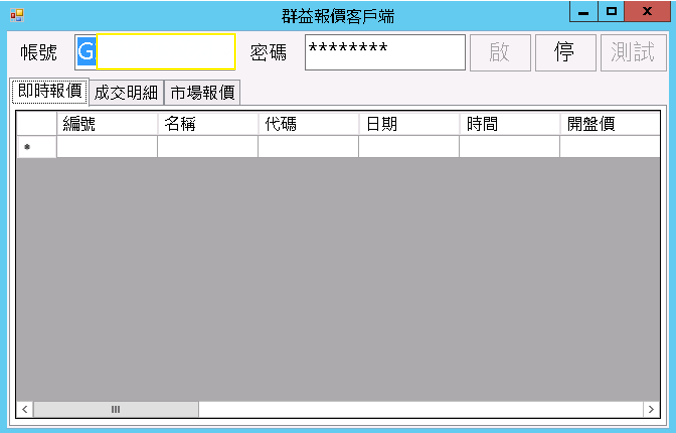Viewport: 676px width, 433px height.
Task: Click the empty cell under 編號
Action: tap(107, 147)
